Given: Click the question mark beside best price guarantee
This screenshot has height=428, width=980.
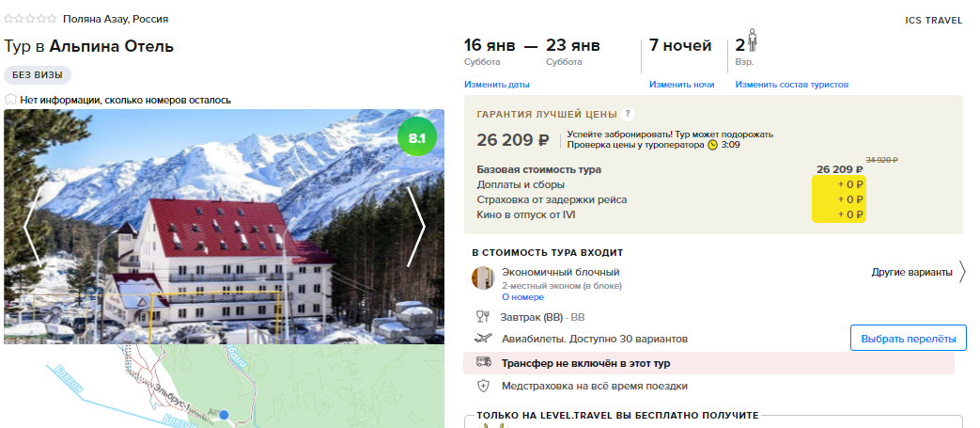Looking at the screenshot, I should [628, 114].
